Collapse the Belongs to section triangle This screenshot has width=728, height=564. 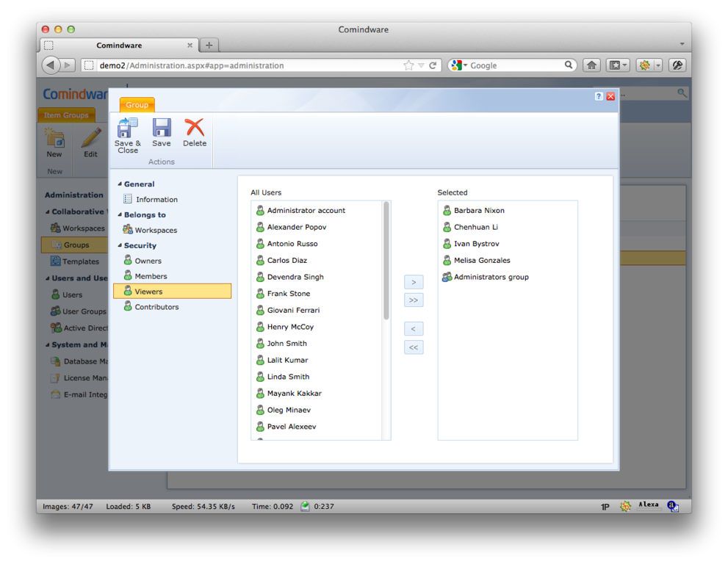tap(120, 215)
